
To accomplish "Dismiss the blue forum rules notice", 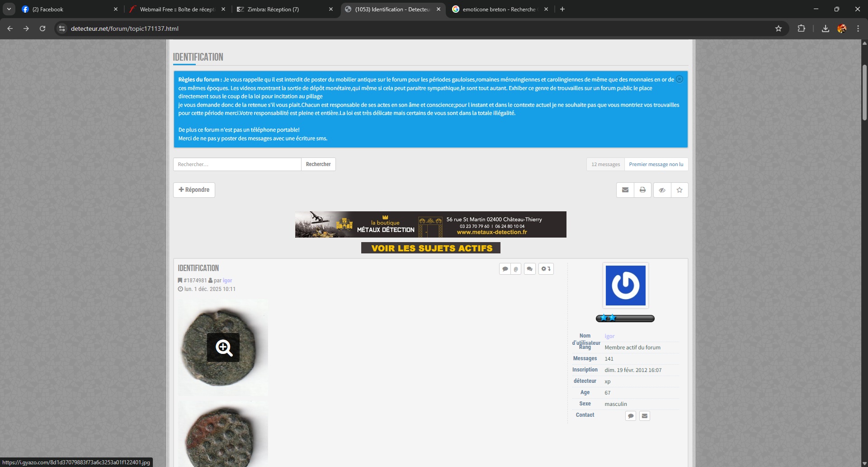I will 679,79.
